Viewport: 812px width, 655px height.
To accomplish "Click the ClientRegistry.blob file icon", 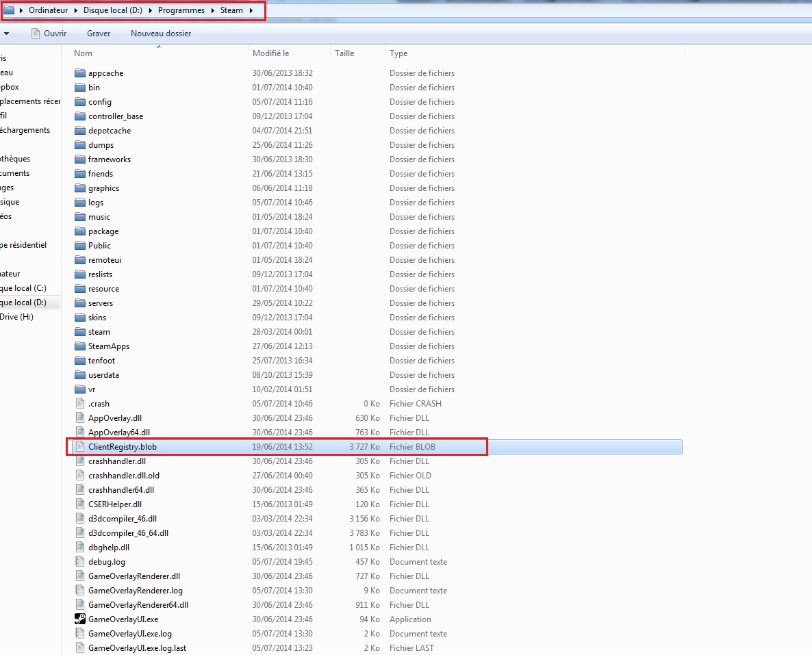I will point(79,446).
